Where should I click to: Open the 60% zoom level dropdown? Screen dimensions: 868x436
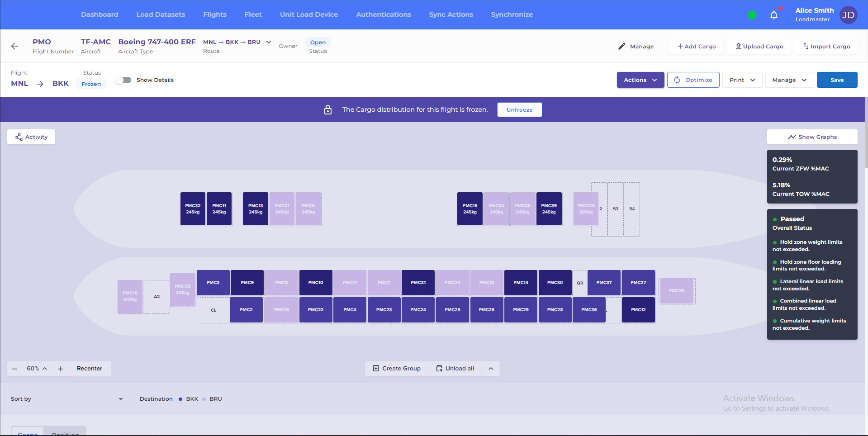pyautogui.click(x=37, y=369)
